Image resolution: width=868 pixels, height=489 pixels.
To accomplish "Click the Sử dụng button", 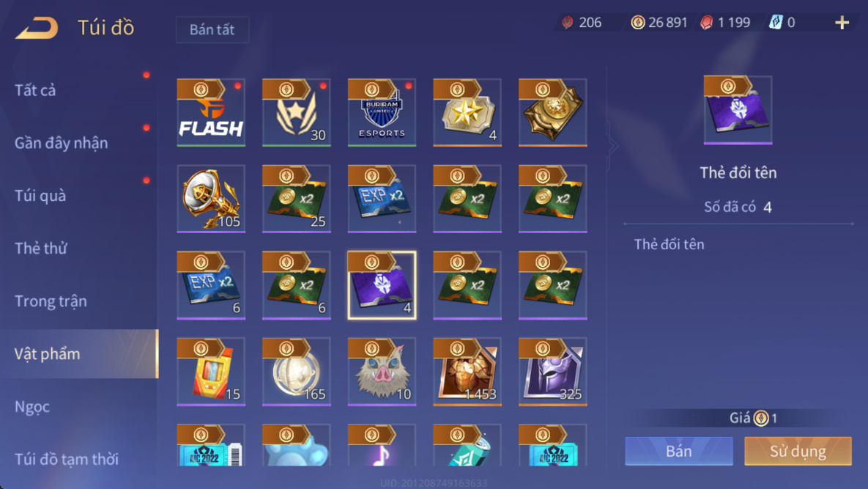I will (798, 451).
